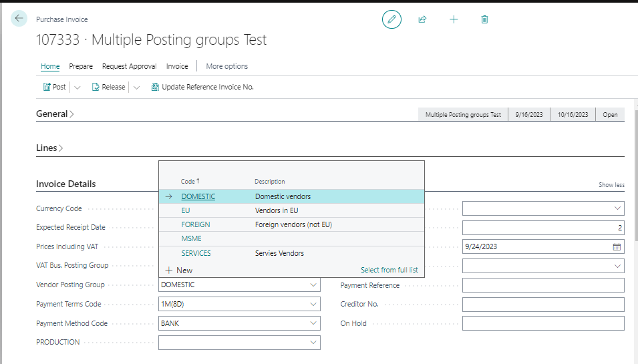638x364 pixels.
Task: Open the share icon
Action: click(x=422, y=19)
